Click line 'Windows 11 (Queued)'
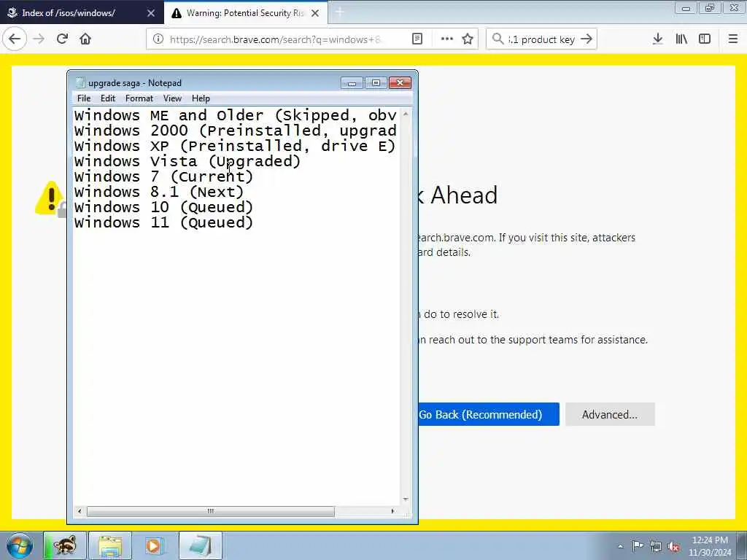This screenshot has width=747, height=560. (x=163, y=222)
